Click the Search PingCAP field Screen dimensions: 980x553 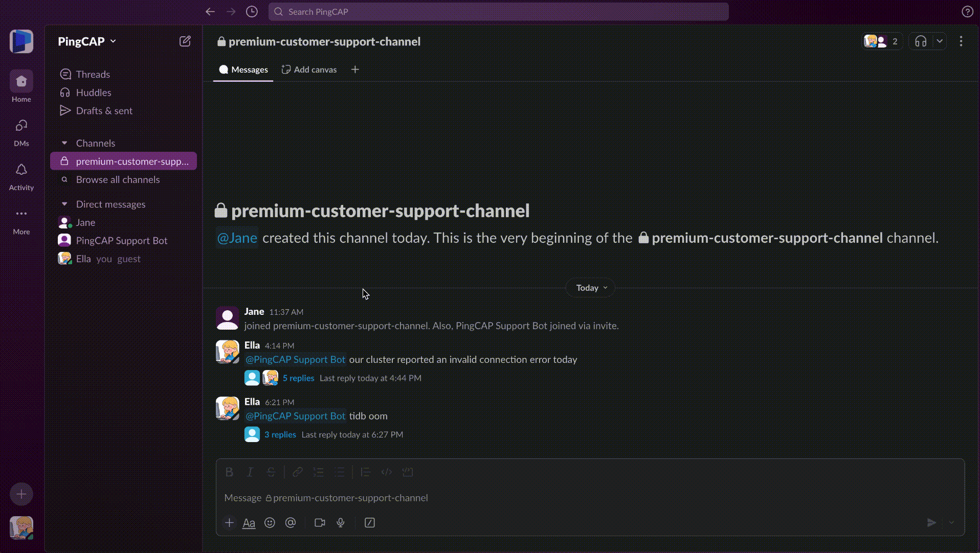coord(498,12)
